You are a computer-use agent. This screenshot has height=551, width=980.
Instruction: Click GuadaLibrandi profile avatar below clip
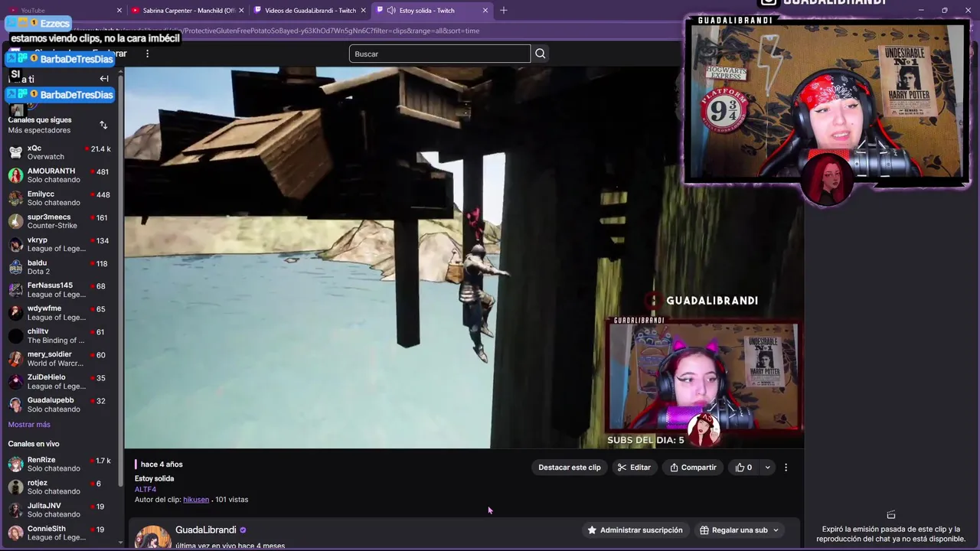(153, 537)
